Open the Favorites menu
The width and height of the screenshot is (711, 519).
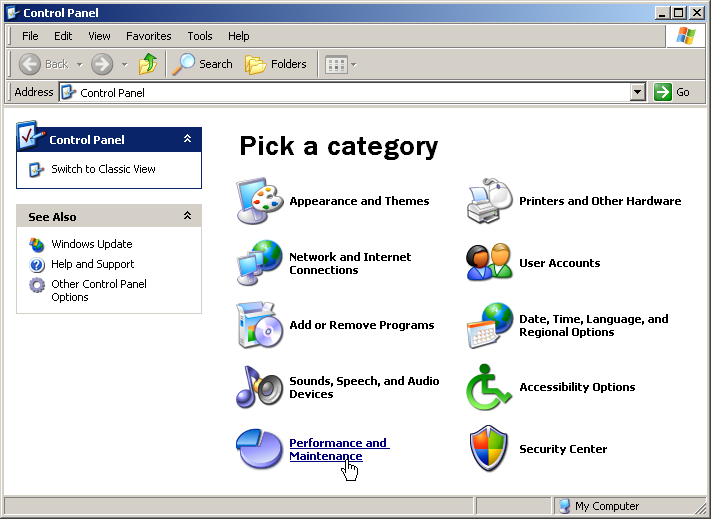[149, 36]
